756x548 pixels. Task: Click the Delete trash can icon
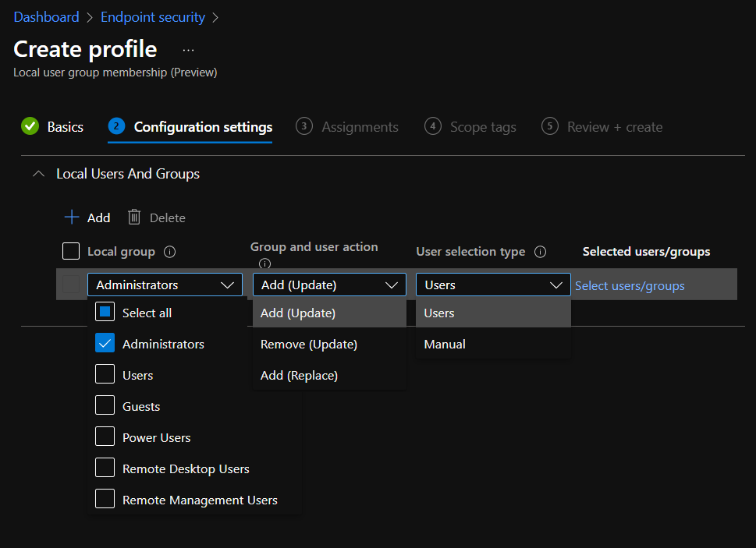click(134, 217)
